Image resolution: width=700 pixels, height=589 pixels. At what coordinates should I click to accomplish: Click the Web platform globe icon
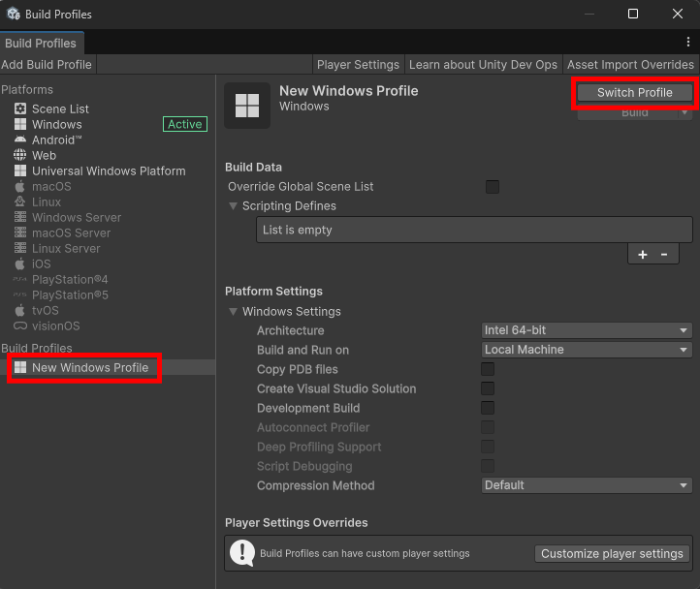click(x=20, y=155)
